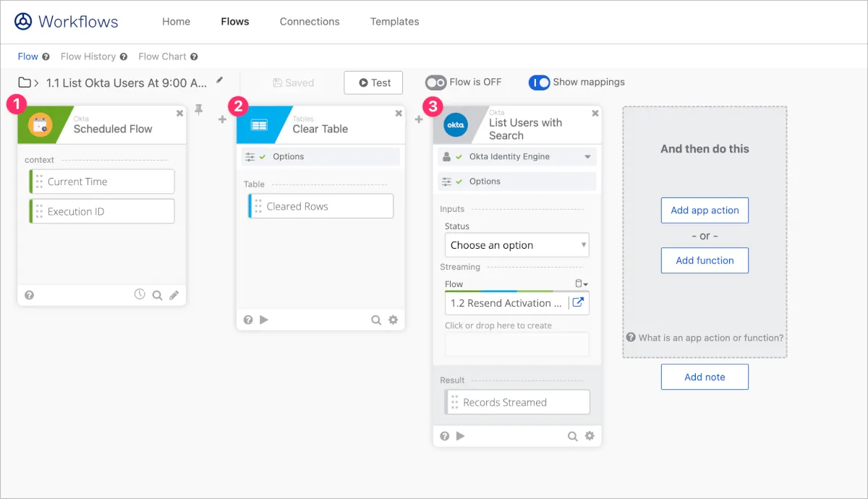Click the empty Click or drop here to create field
The width and height of the screenshot is (868, 499).
tap(517, 344)
